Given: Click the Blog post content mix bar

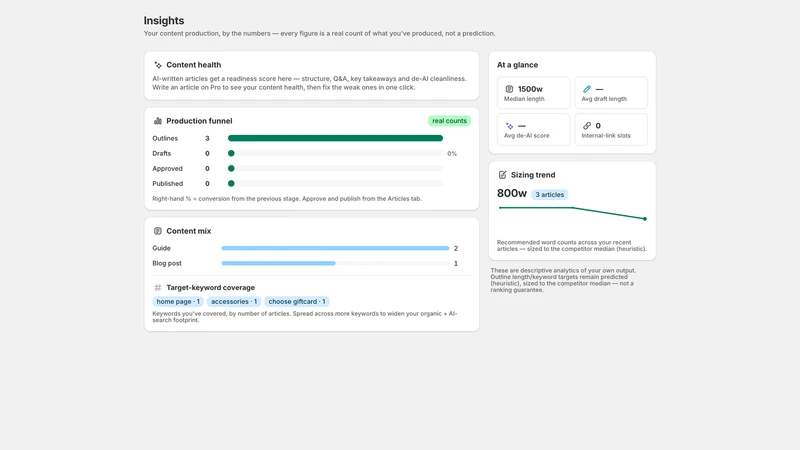Looking at the screenshot, I should 335,264.
